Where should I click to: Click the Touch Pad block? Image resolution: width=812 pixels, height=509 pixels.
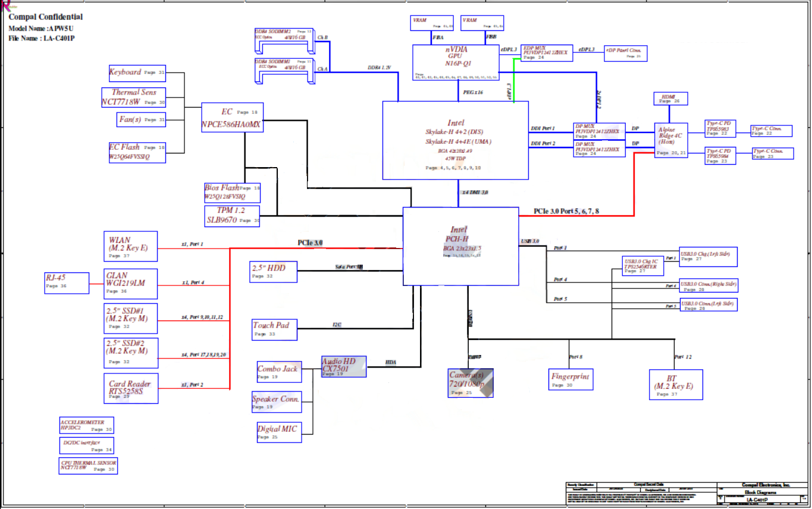click(x=275, y=329)
